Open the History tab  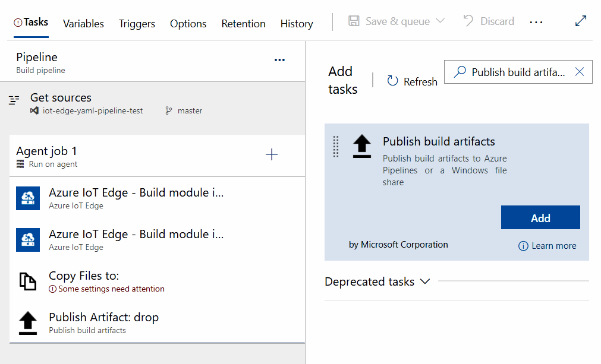coord(297,23)
